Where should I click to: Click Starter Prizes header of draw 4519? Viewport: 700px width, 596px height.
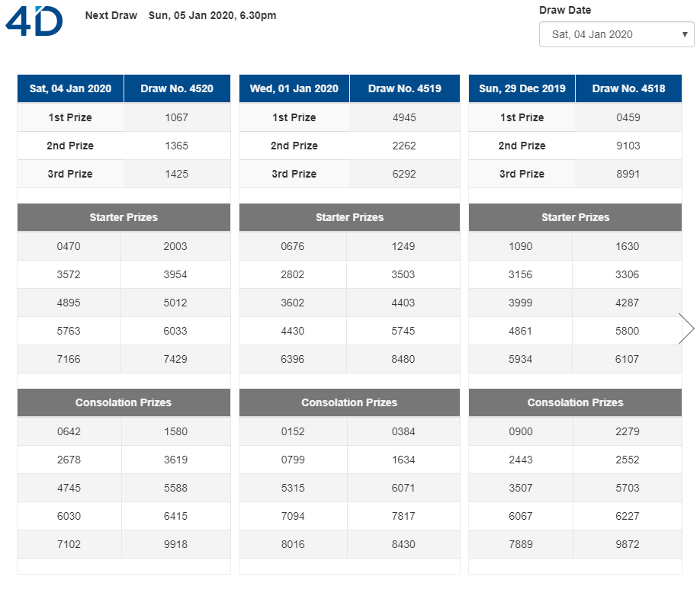pos(349,217)
